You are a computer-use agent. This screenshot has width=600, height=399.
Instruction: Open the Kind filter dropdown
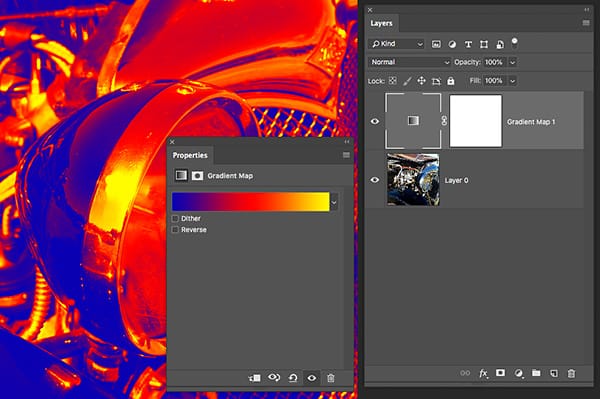point(396,44)
